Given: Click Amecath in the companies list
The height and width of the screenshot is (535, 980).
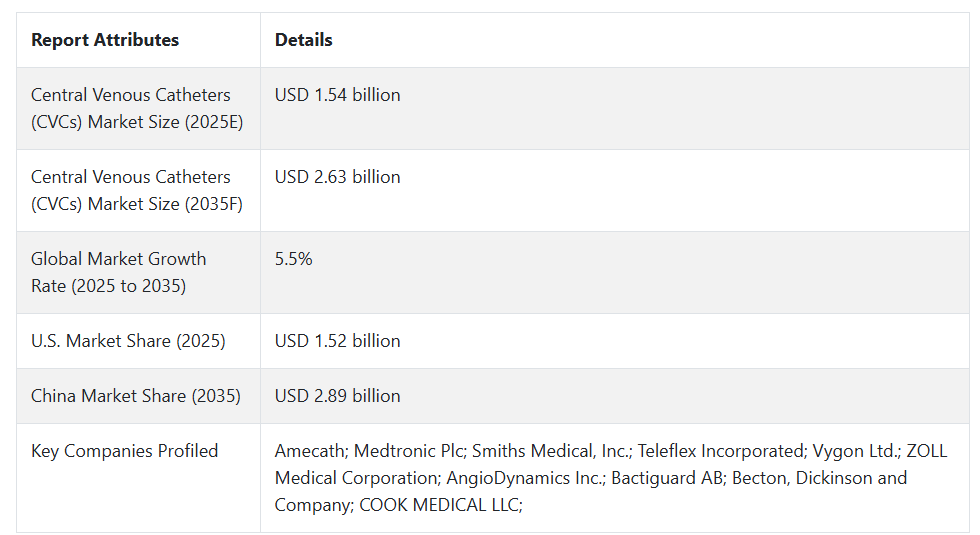Looking at the screenshot, I should pos(312,451).
